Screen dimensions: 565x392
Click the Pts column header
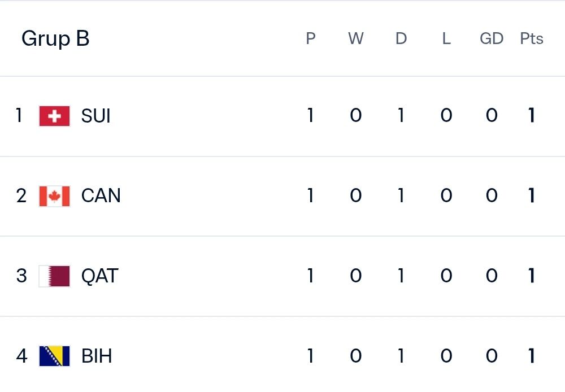532,38
